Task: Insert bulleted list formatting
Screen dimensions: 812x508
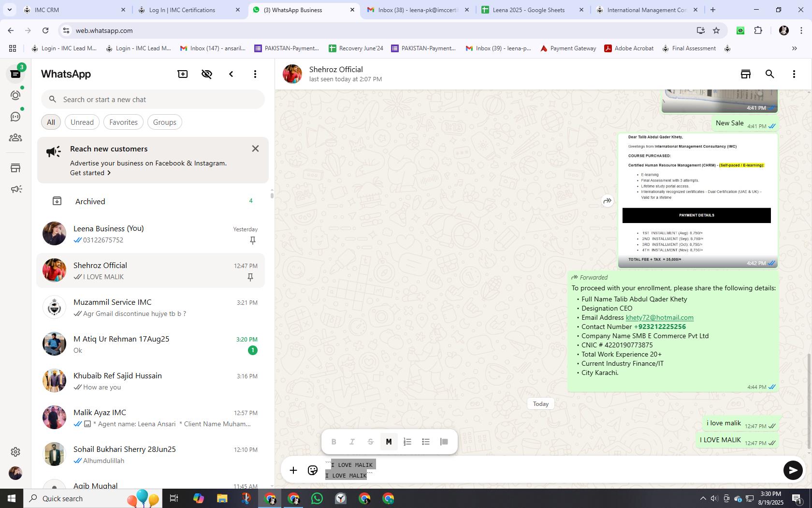Action: click(x=426, y=442)
